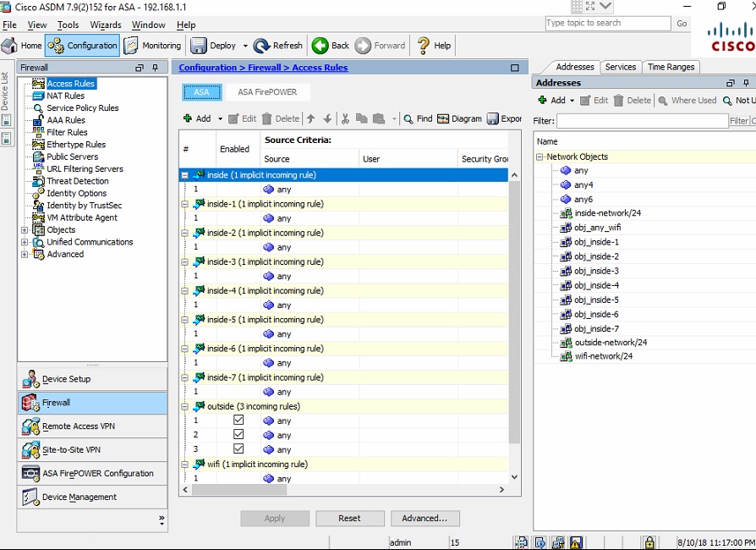The width and height of the screenshot is (756, 550).
Task: Expand the Objects tree node
Action: [x=25, y=229]
